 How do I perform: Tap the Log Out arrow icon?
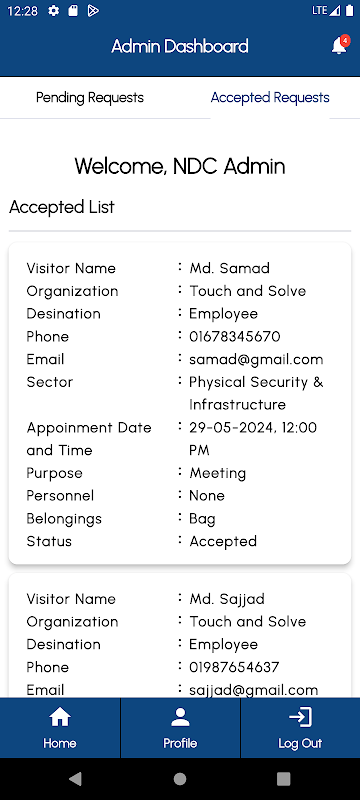(300, 717)
